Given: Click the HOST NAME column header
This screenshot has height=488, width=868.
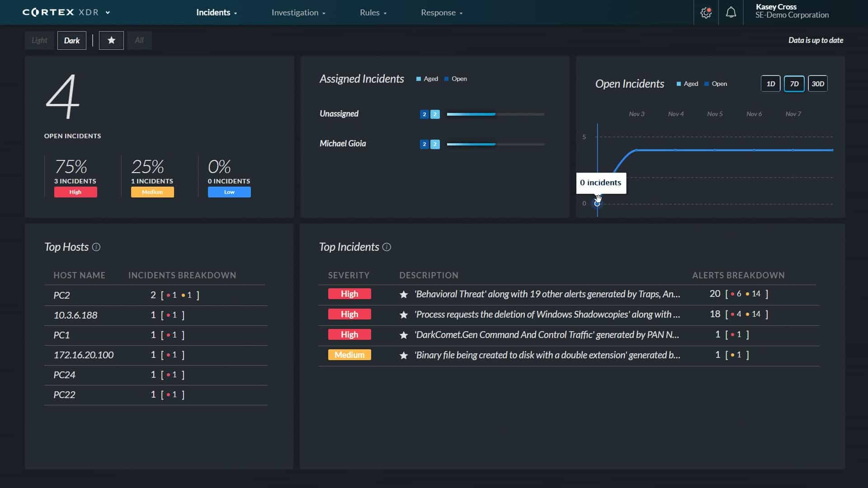Looking at the screenshot, I should pyautogui.click(x=79, y=275).
